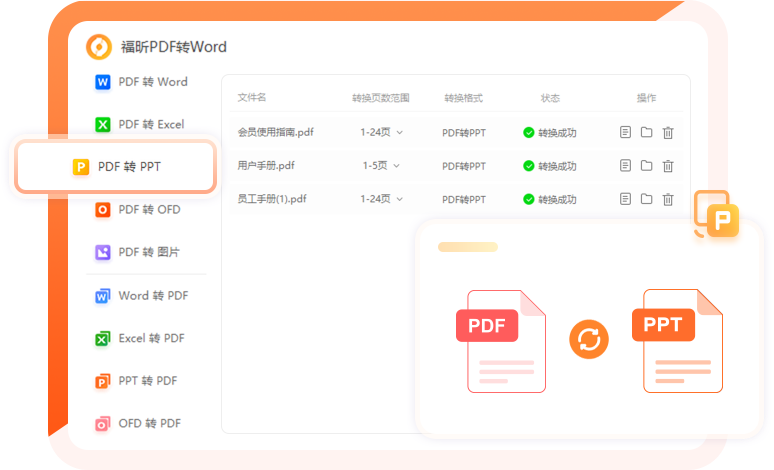774x470 pixels.
Task: Choose the PDF 转 PPT option
Action: point(116,167)
